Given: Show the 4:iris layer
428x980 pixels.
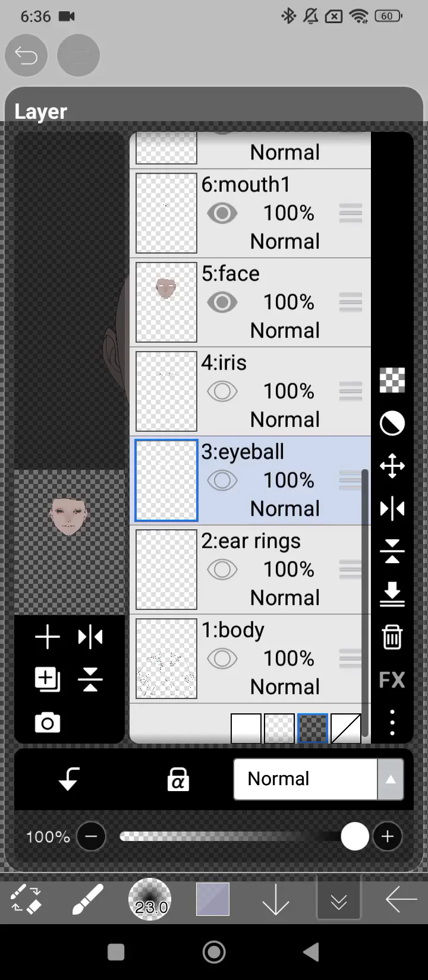Looking at the screenshot, I should [x=222, y=391].
